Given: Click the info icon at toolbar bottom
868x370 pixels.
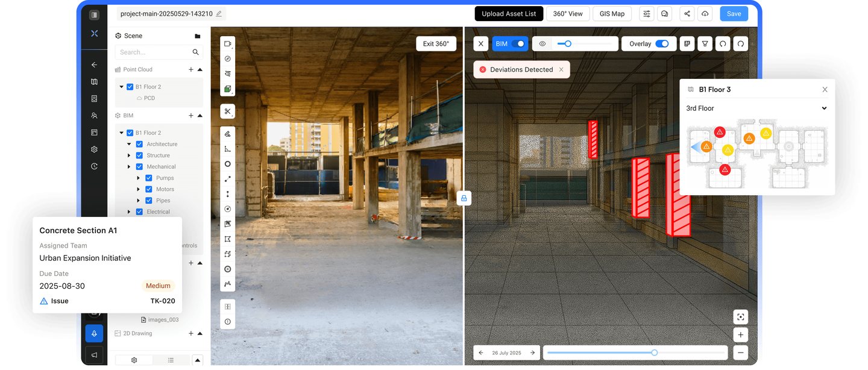Looking at the screenshot, I should pyautogui.click(x=227, y=322).
